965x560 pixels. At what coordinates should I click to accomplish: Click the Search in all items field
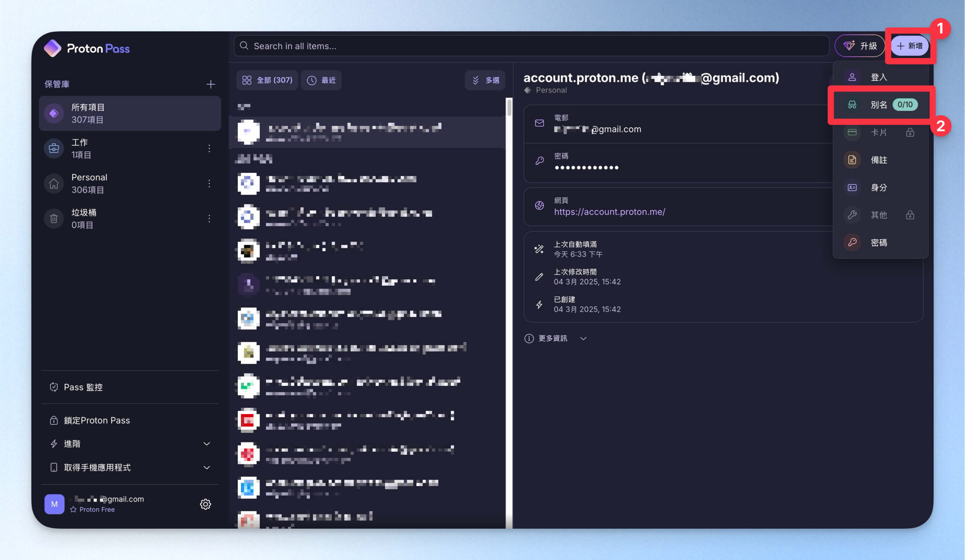531,46
